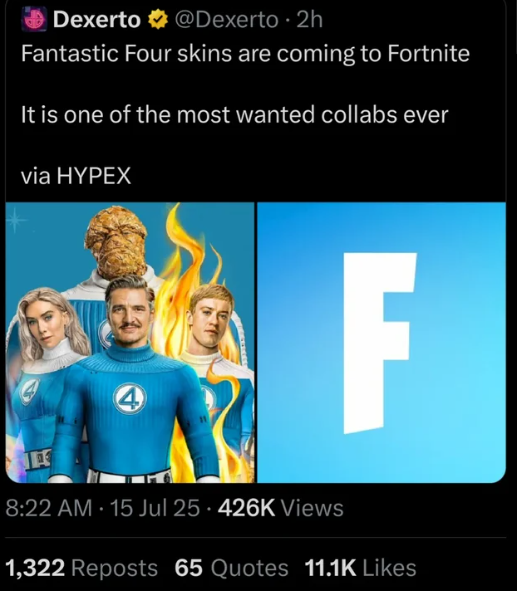Click the white Fortnite F logo

pos(380,343)
